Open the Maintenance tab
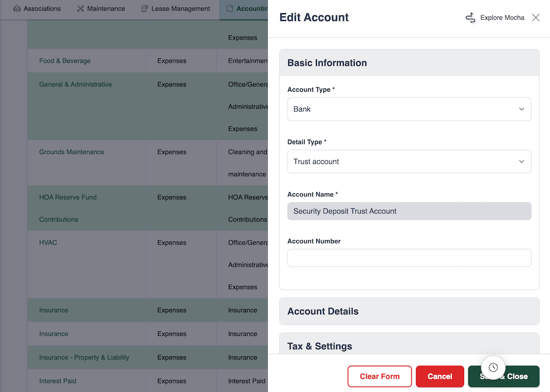Image resolution: width=550 pixels, height=392 pixels. [x=101, y=8]
